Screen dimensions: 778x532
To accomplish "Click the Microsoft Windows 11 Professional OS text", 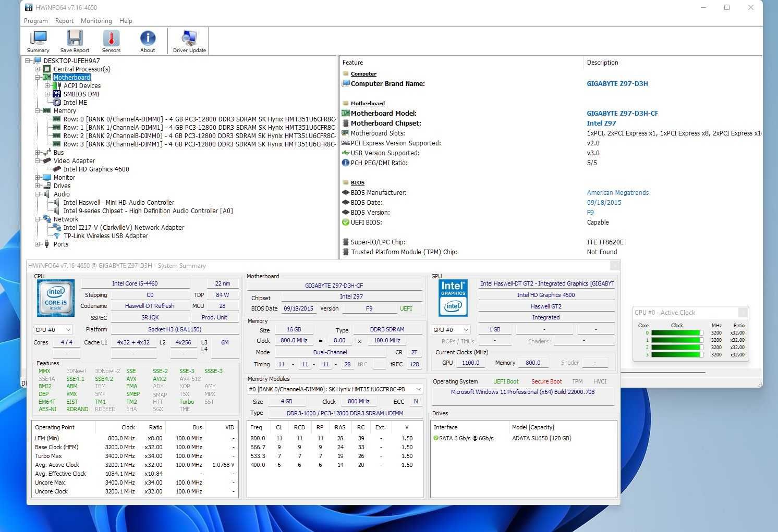I will pyautogui.click(x=522, y=392).
